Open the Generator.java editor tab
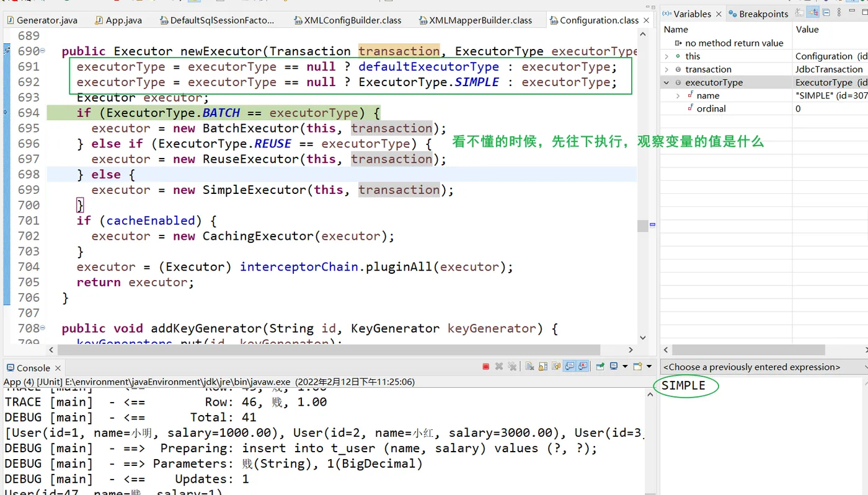This screenshot has height=495, width=868. [x=42, y=20]
